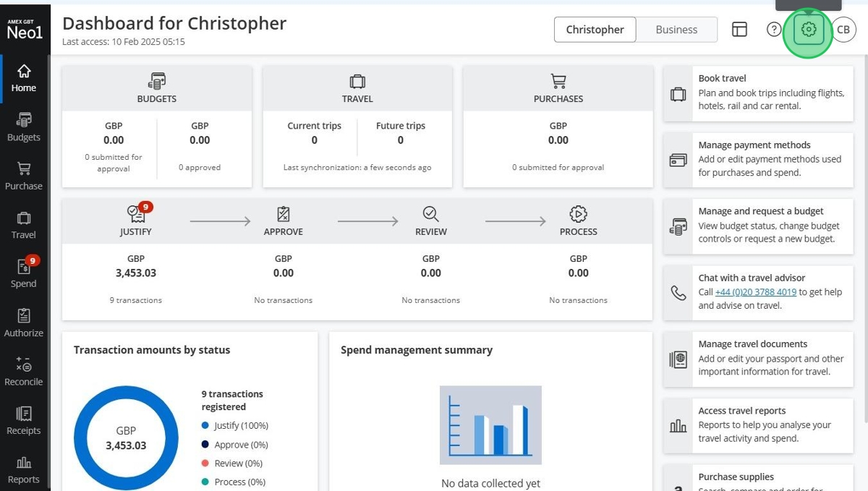Viewport: 868px width, 491px height.
Task: Click the Justify step icon
Action: click(x=136, y=213)
